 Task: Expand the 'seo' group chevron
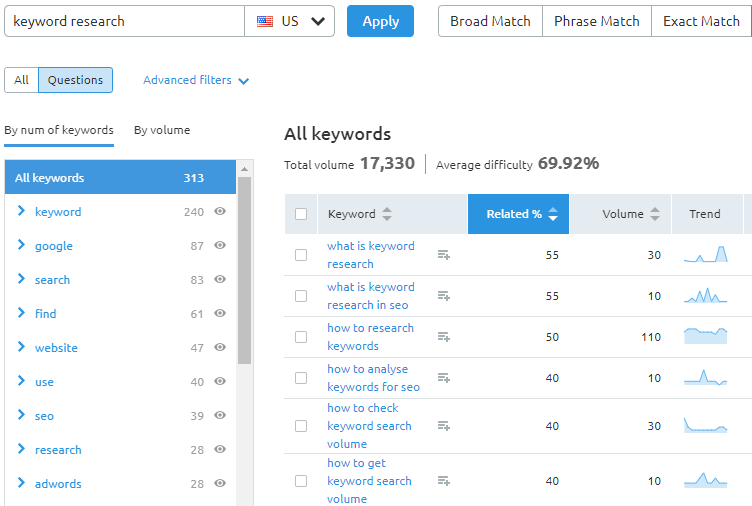click(21, 415)
